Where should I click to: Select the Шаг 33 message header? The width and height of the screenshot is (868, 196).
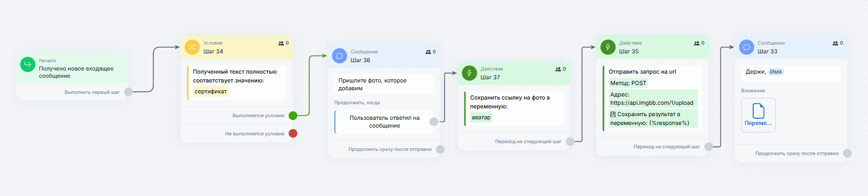(x=791, y=47)
